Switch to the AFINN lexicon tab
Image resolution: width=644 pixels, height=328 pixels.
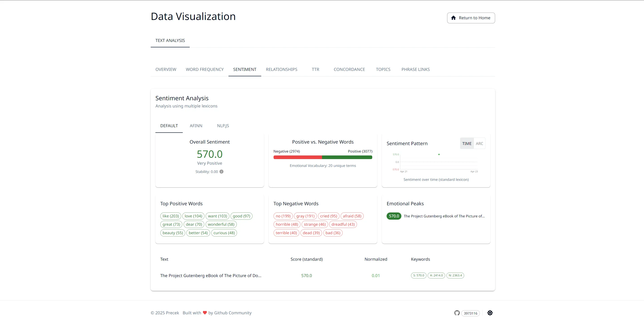point(196,126)
